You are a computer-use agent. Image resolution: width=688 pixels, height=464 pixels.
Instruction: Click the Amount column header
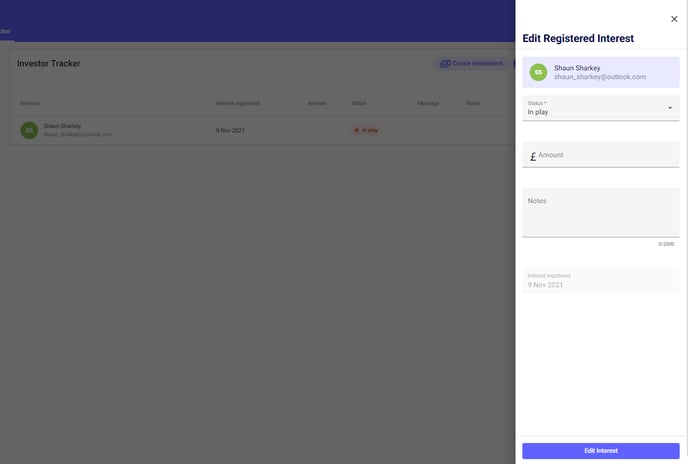[317, 103]
